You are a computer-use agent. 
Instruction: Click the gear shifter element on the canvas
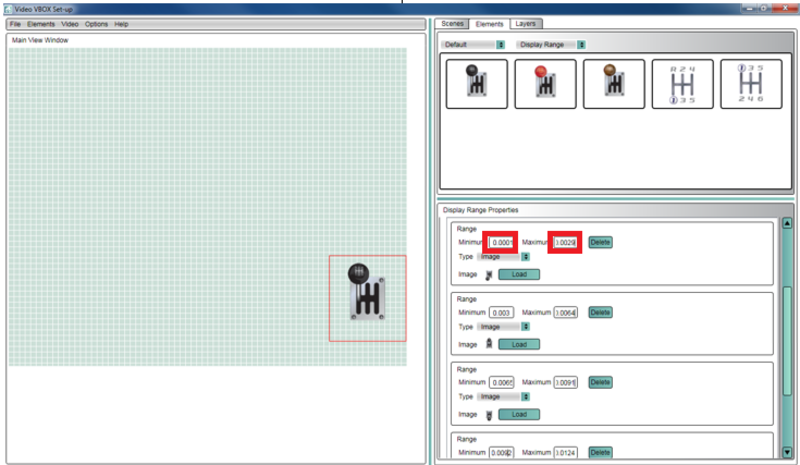[367, 294]
